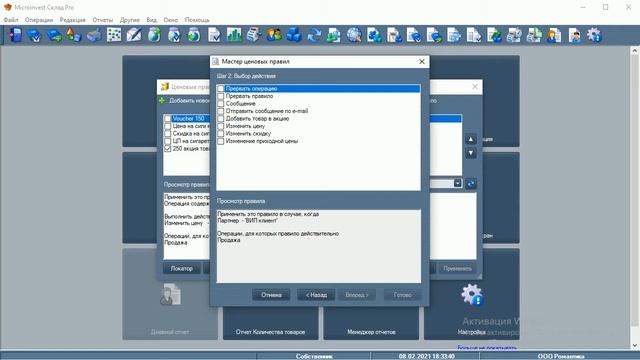640x360 pixels.
Task: Click the Партнер - 'ВИП клиент' preview line
Action: coord(248,220)
